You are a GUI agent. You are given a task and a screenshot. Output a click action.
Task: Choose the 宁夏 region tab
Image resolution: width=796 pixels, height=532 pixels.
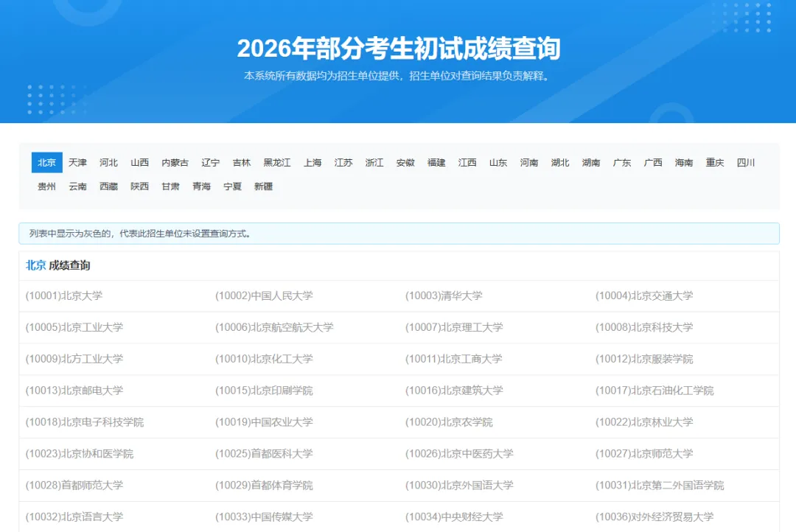click(232, 186)
